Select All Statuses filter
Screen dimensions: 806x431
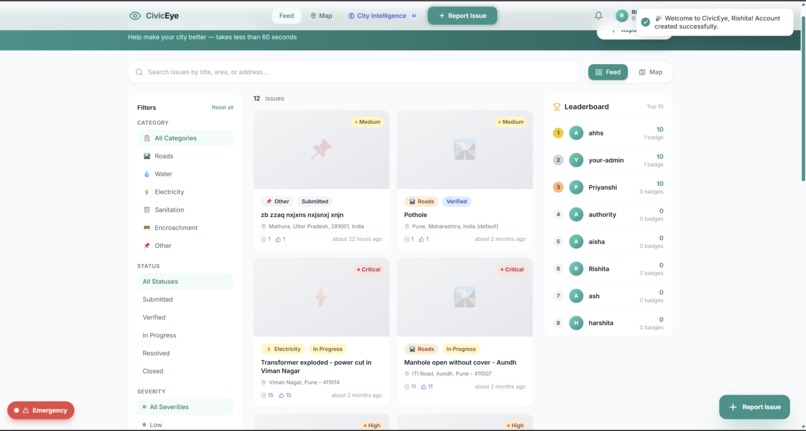[x=185, y=282]
